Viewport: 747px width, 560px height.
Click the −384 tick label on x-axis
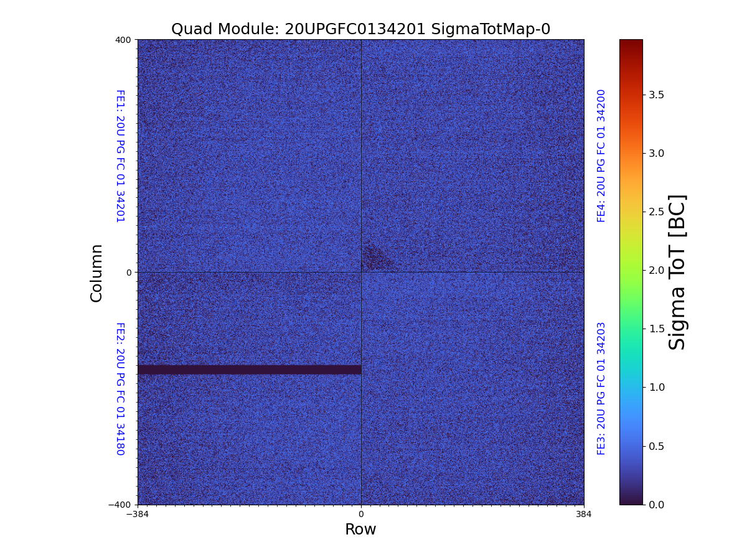tap(138, 514)
